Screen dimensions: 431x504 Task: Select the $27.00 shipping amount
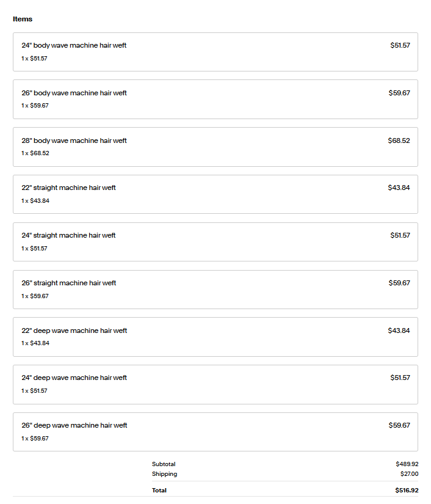(409, 474)
